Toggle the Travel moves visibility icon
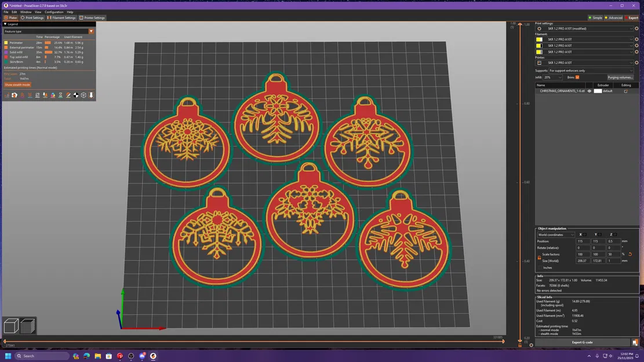Image resolution: width=644 pixels, height=362 pixels. 6,95
